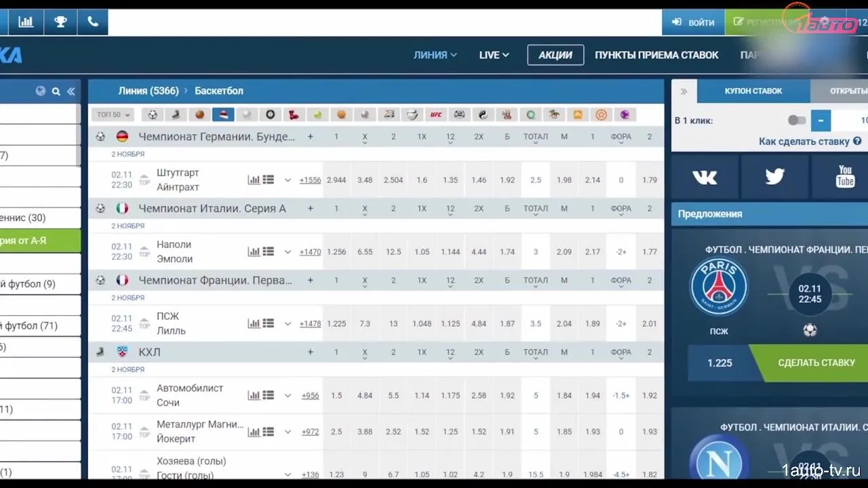The width and height of the screenshot is (868, 488).
Task: Click the ВОЙТИ login button
Action: (x=693, y=22)
